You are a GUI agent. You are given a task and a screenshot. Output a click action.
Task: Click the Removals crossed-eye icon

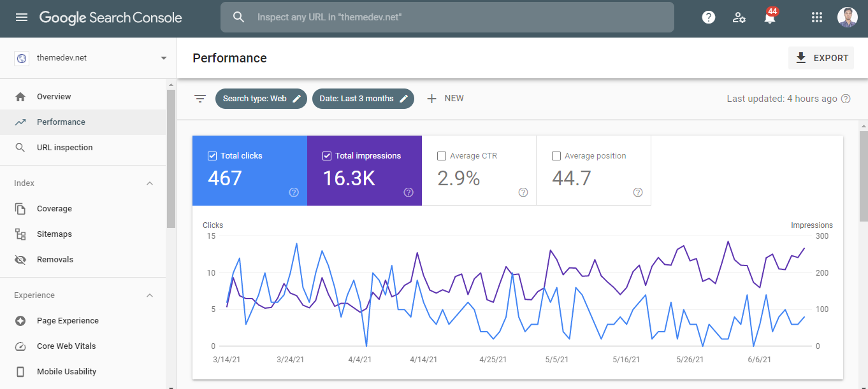20,260
